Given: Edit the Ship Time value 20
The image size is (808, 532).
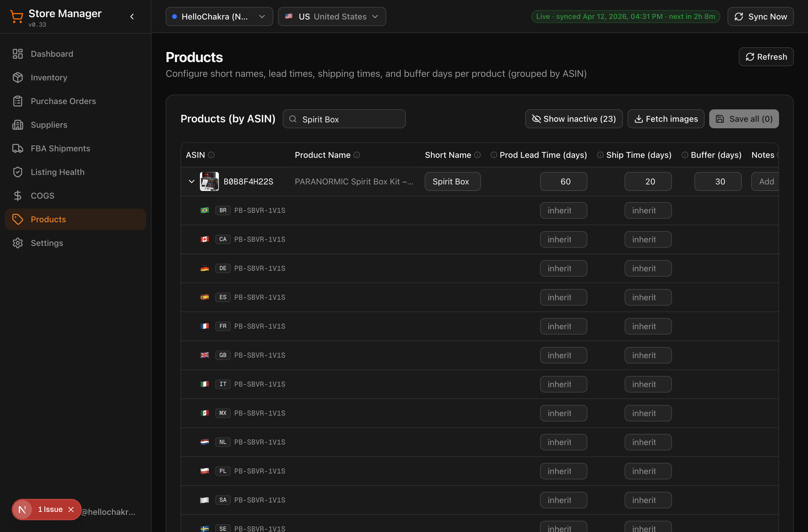Looking at the screenshot, I should point(648,181).
